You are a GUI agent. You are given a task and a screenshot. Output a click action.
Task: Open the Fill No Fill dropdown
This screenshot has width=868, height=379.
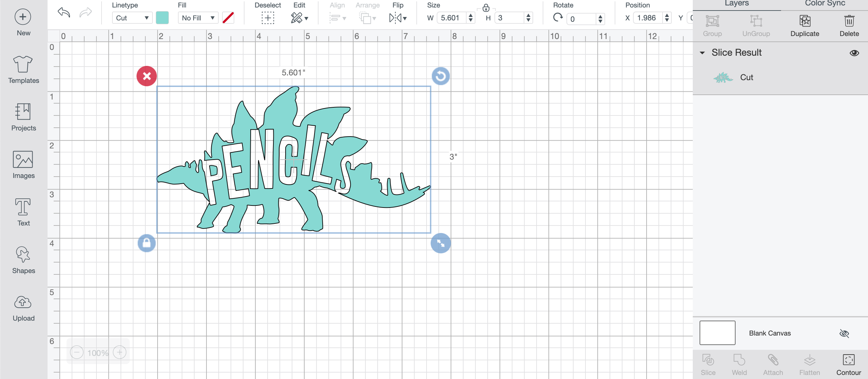click(x=198, y=18)
